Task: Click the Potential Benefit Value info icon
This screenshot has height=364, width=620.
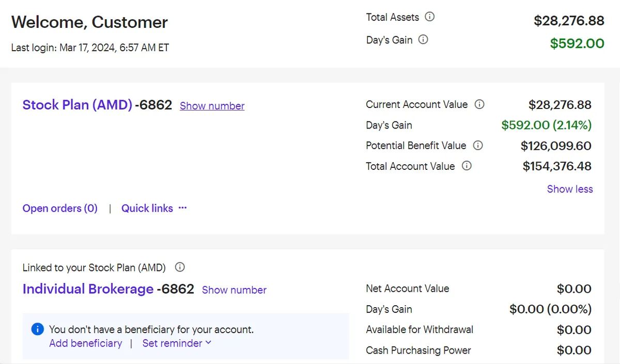Action: 478,146
